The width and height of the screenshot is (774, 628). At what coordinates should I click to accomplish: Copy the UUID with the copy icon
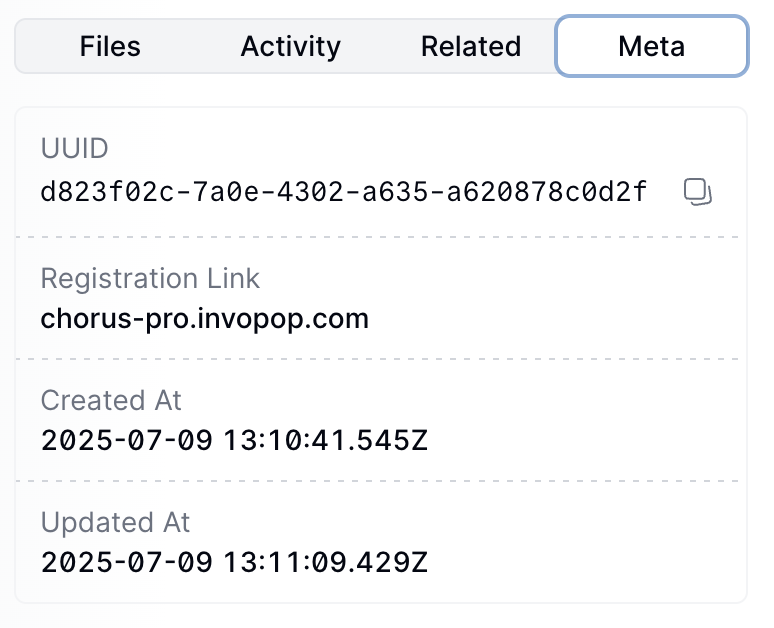click(x=697, y=192)
